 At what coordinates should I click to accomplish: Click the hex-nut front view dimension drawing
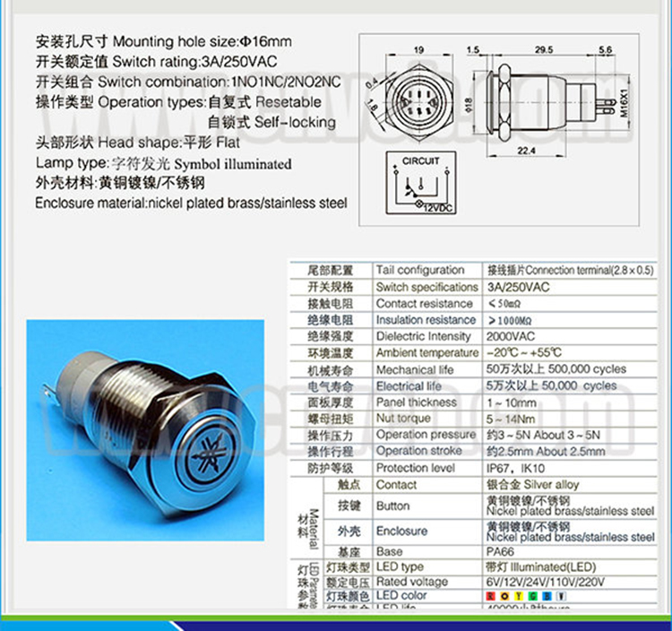(x=419, y=101)
